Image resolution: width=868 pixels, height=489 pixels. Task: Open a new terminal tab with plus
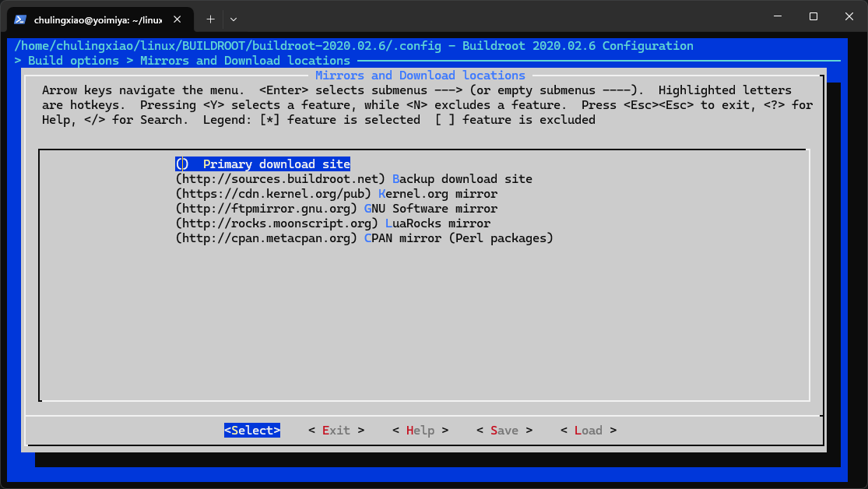click(x=210, y=19)
